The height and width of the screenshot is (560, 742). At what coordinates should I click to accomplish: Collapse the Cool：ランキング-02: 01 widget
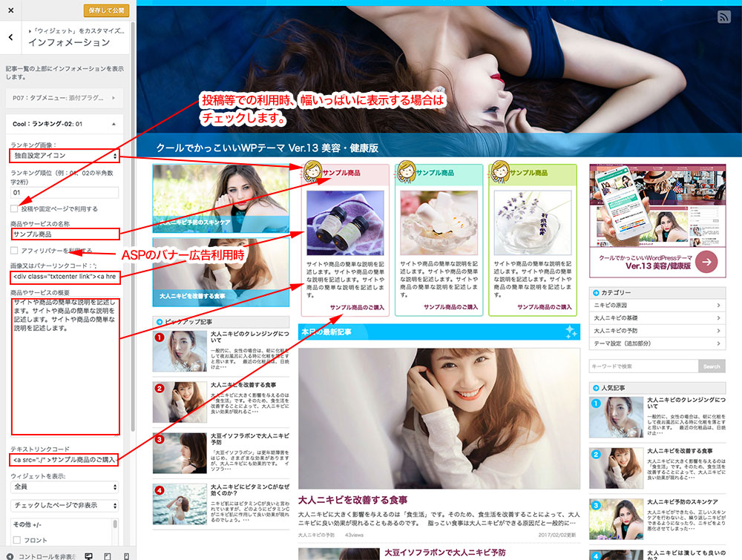point(65,124)
